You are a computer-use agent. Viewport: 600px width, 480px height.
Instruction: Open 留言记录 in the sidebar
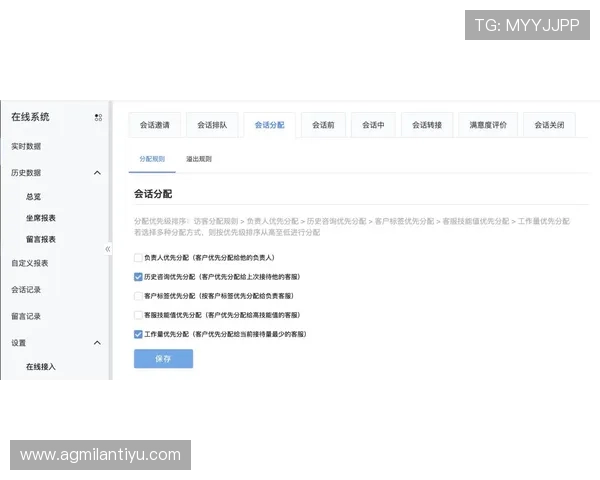26,316
